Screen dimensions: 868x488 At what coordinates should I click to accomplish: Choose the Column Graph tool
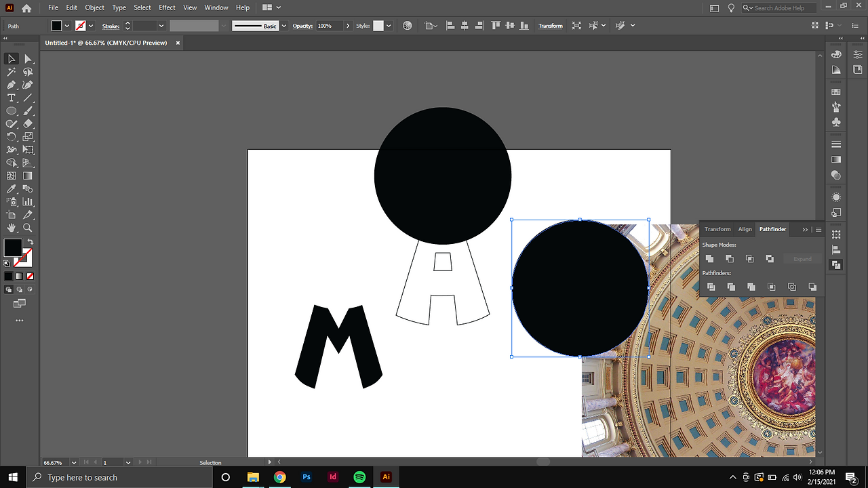coord(28,202)
